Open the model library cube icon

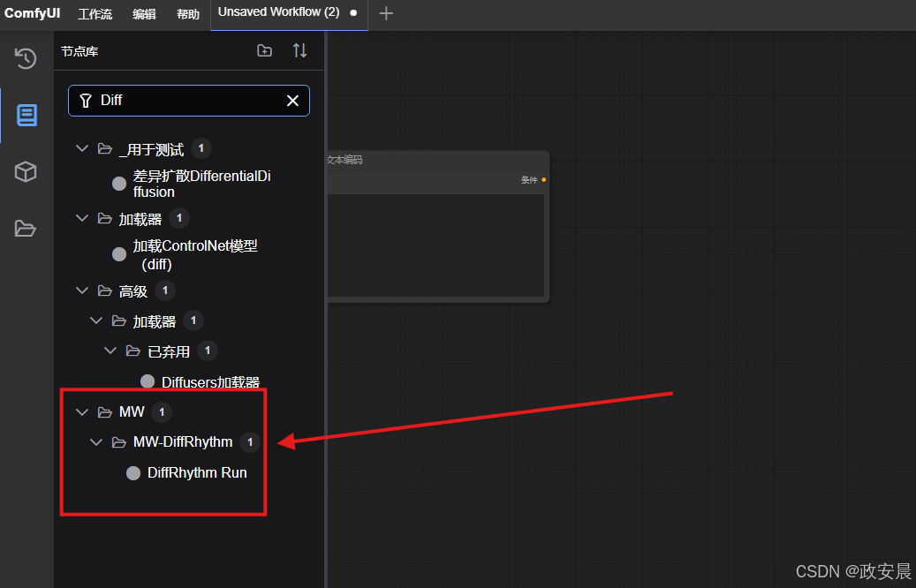26,171
